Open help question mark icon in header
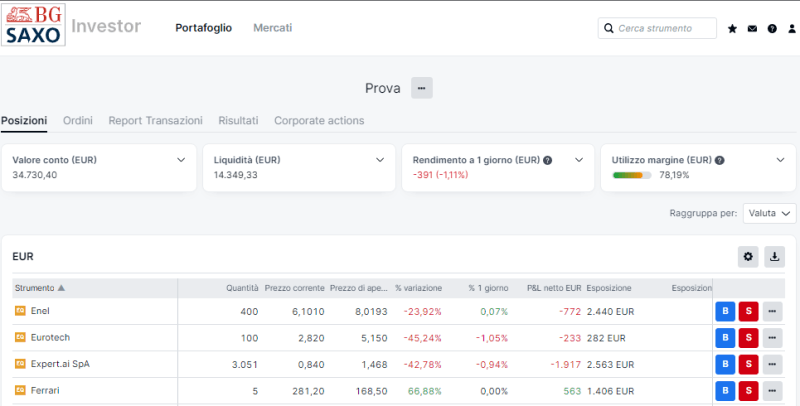 772,29
